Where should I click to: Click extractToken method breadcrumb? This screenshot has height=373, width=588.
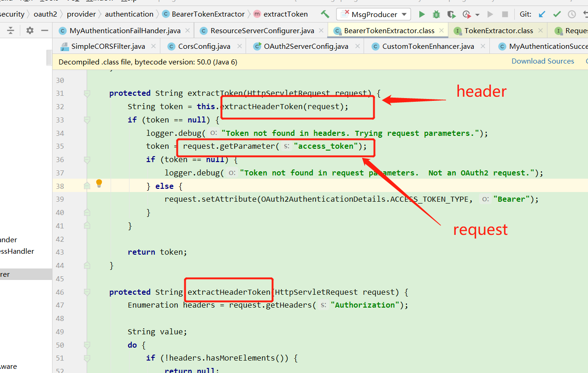(285, 14)
